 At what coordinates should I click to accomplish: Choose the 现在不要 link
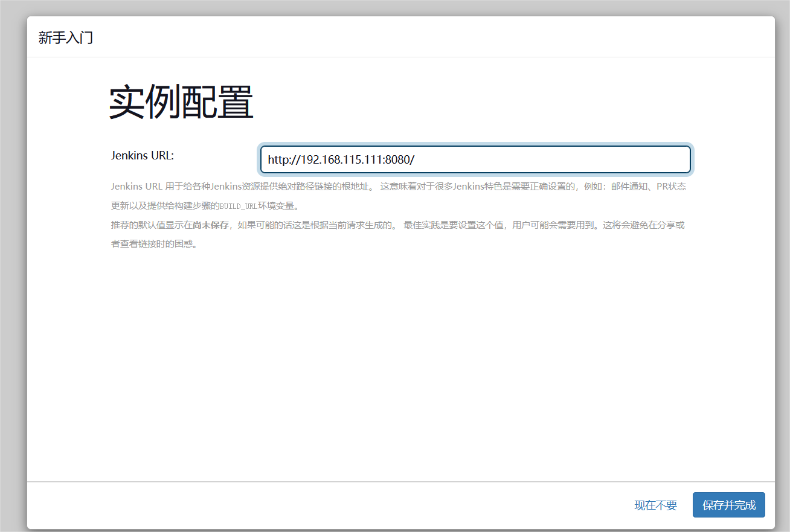[x=655, y=505]
